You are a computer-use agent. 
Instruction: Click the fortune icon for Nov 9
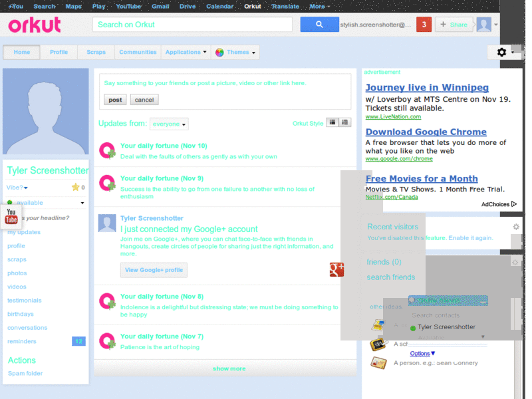107,184
